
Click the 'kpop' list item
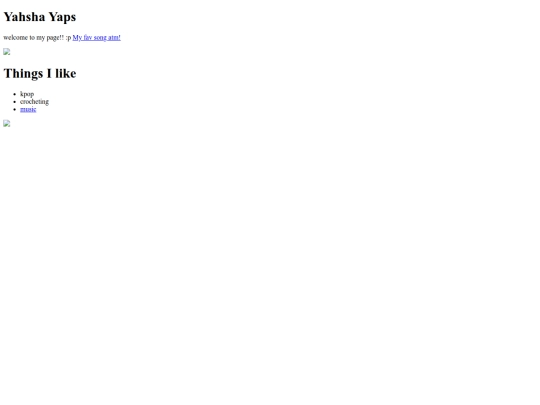(27, 94)
